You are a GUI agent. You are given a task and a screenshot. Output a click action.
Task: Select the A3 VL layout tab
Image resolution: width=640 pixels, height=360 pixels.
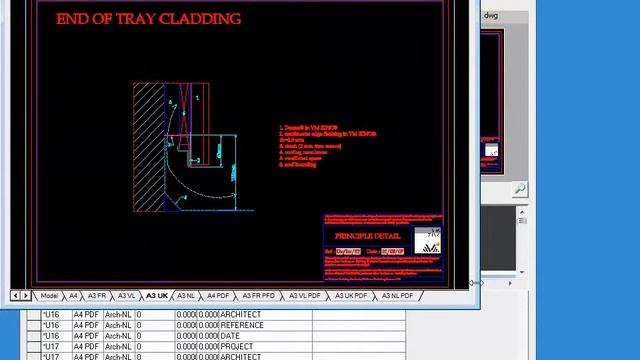(x=127, y=296)
